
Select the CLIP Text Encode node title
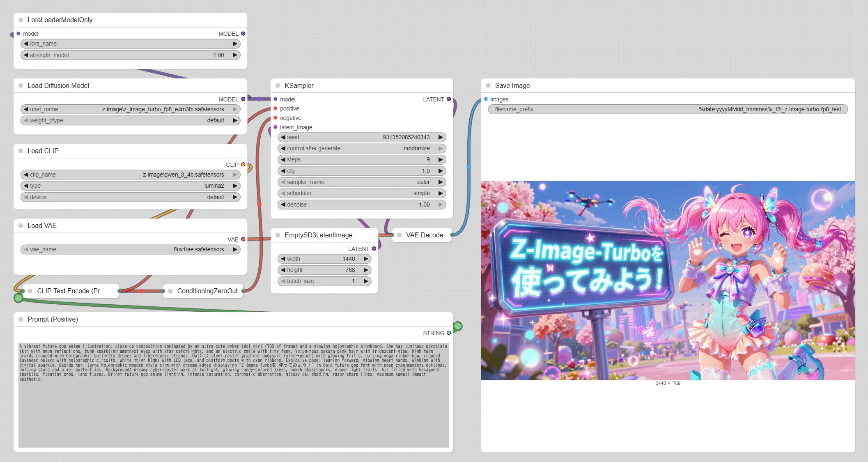69,291
